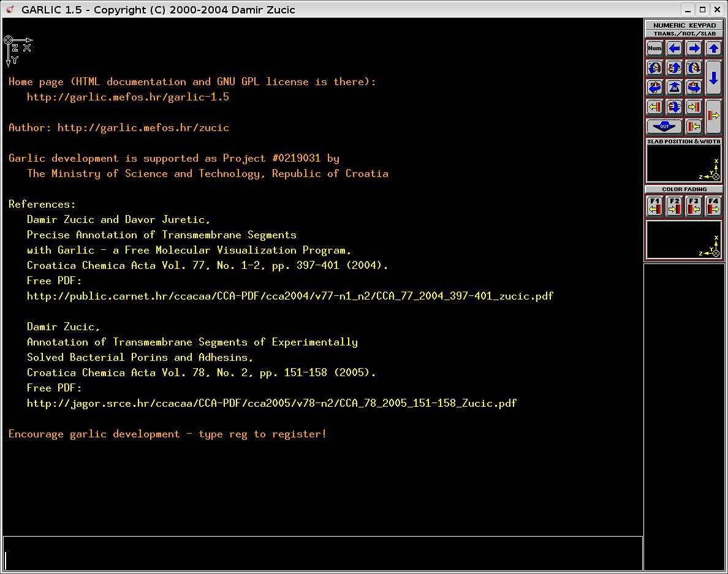Click the tall blue down arrow button
Viewport: 728px width, 574px height.
[x=713, y=78]
